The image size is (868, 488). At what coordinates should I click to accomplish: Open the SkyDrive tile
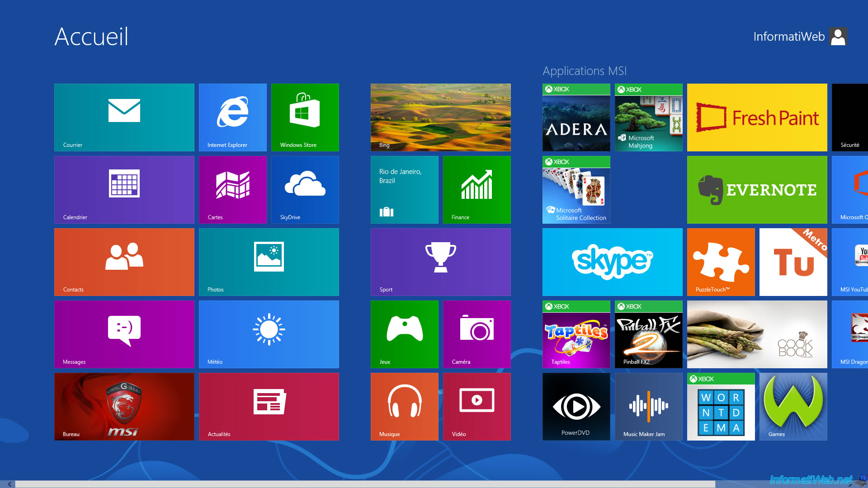pos(305,190)
